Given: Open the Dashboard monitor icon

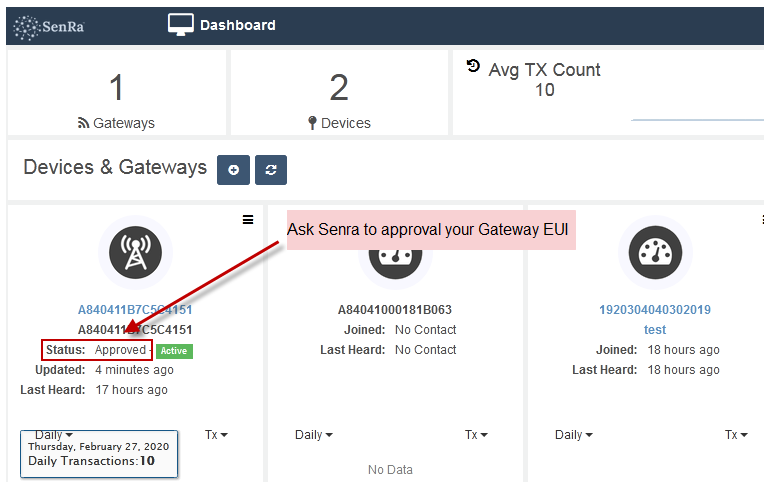Looking at the screenshot, I should (180, 25).
